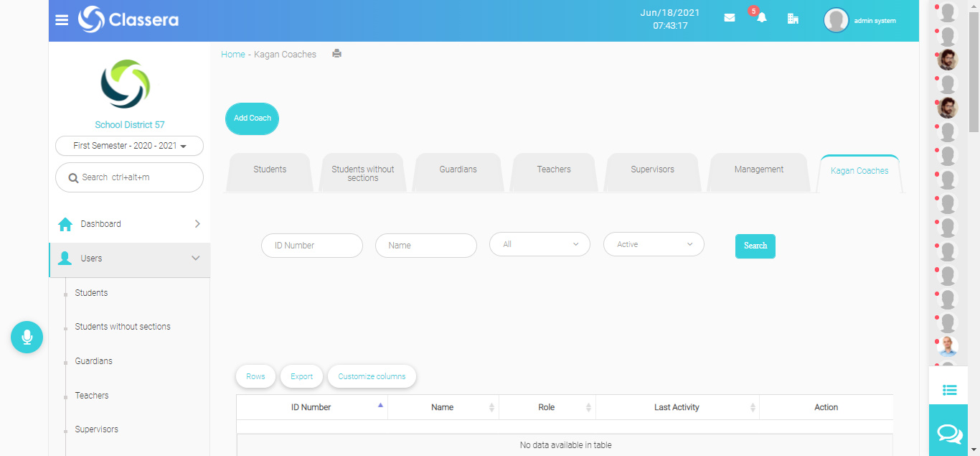This screenshot has width=980, height=456.
Task: Open the mail envelope icon
Action: pos(730,18)
